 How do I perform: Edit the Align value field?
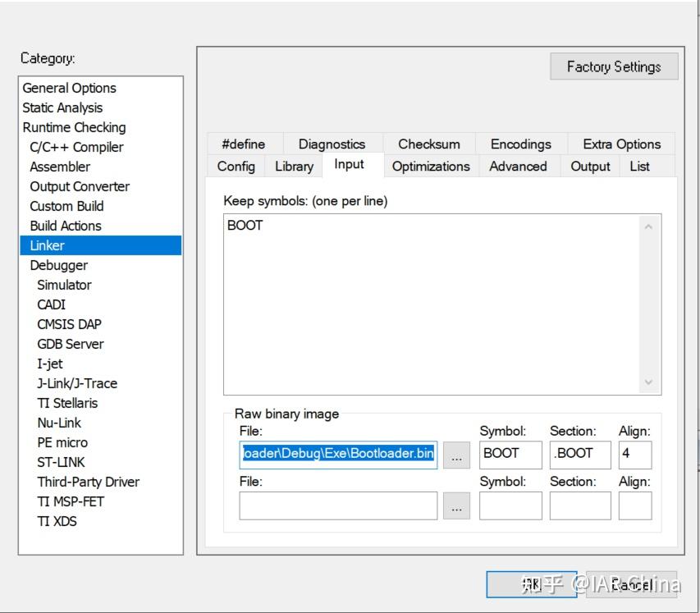pos(634,454)
